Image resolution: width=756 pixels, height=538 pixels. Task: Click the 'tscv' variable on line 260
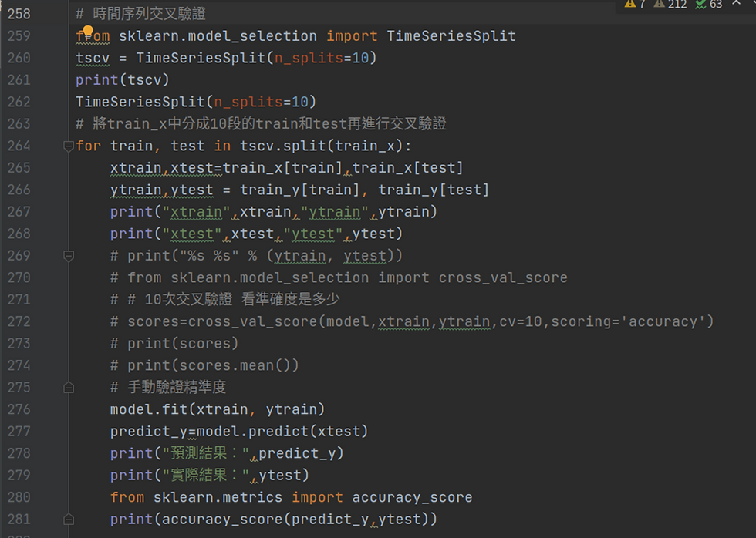[x=93, y=58]
